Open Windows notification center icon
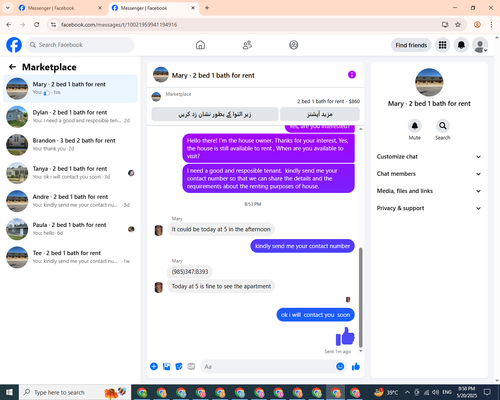500x400 pixels. [487, 392]
